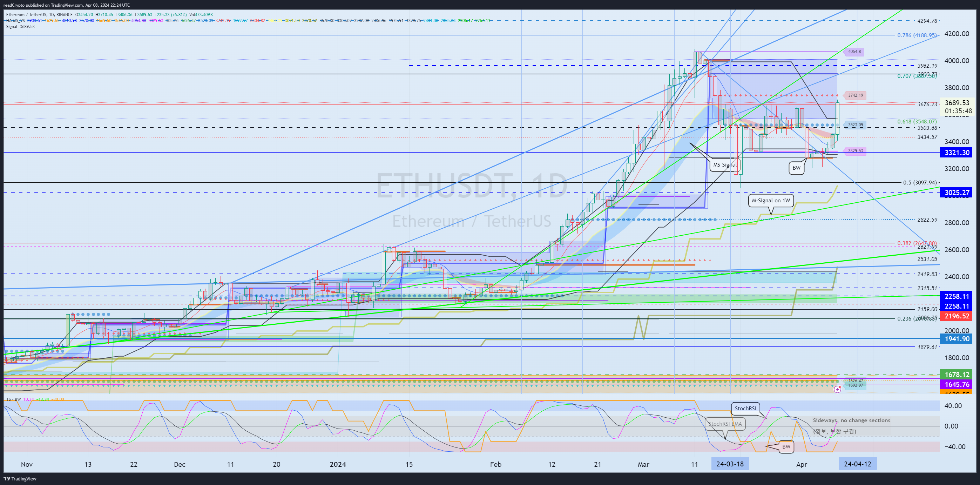
Task: Click the 3503.68 horizontal line label
Action: (x=927, y=128)
